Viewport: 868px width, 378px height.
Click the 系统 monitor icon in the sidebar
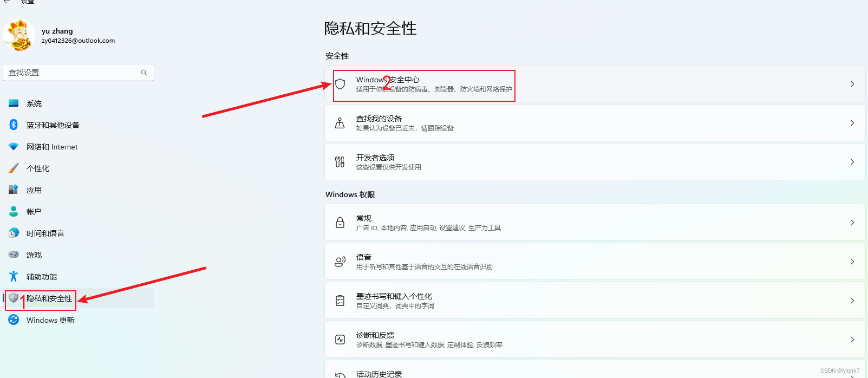pyautogui.click(x=14, y=103)
